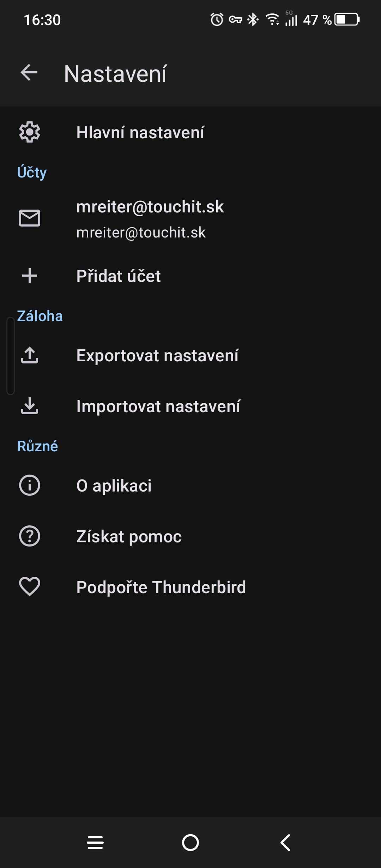The image size is (381, 868).
Task: Select Přidat účet
Action: 119,276
